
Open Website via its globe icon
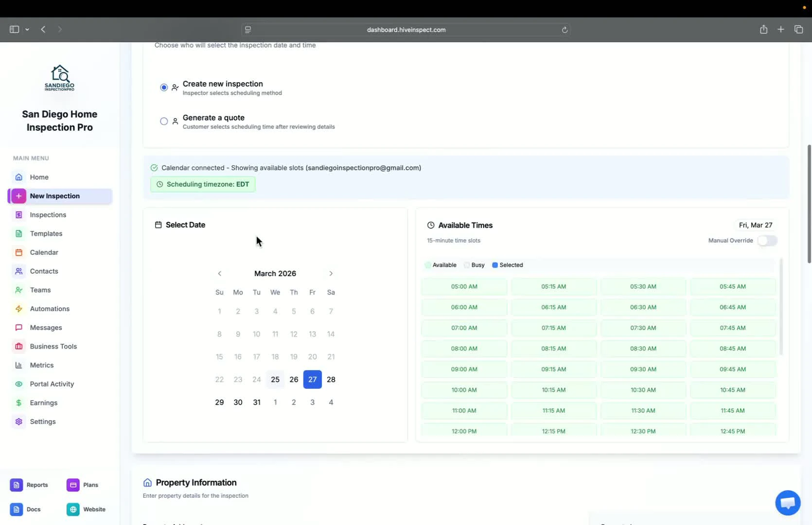[x=73, y=509]
